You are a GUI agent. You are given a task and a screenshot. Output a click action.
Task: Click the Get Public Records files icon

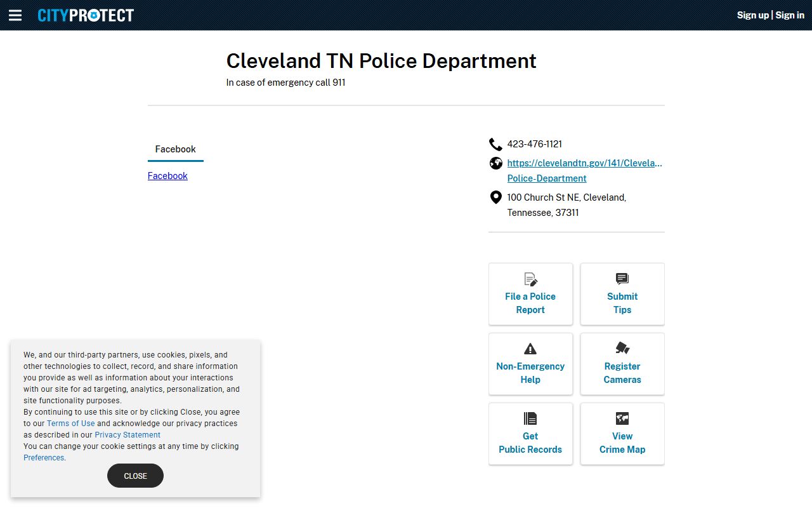[x=530, y=418]
